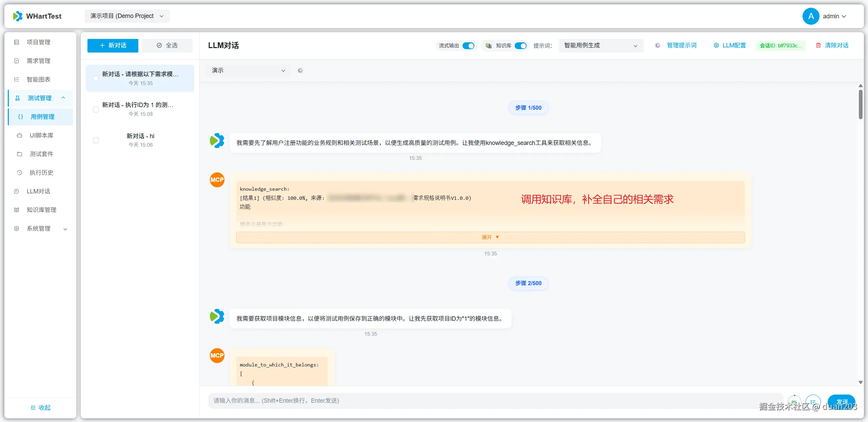Open the 测试套件 panel
Screen dimensions: 868x422
(41, 154)
